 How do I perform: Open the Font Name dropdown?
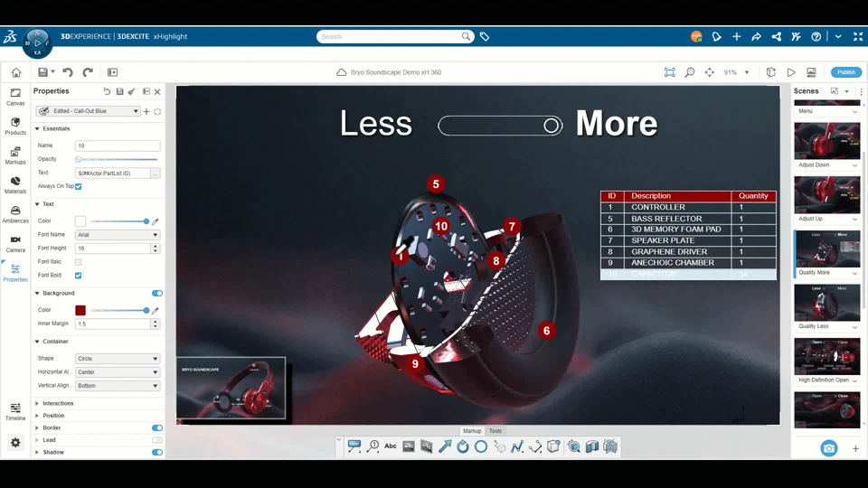(x=118, y=235)
